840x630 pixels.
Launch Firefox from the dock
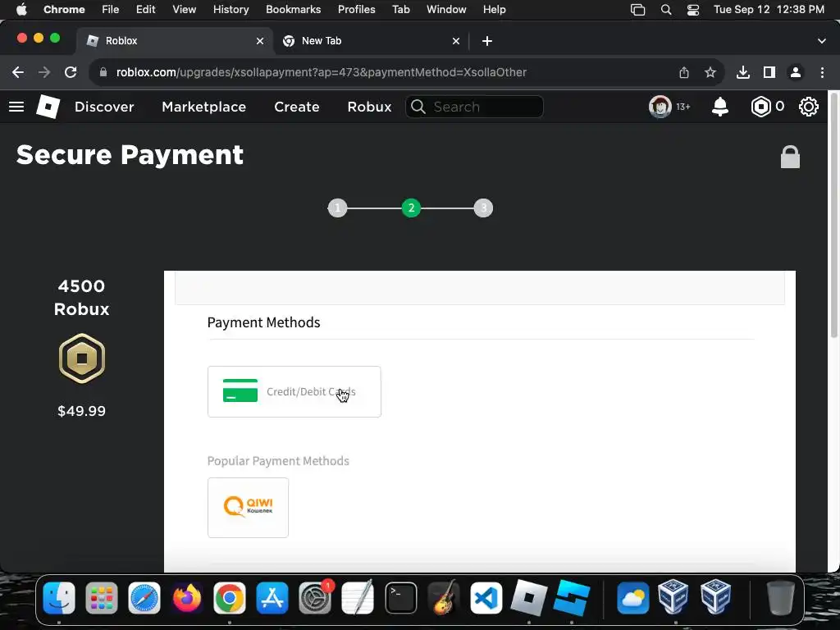coord(187,598)
